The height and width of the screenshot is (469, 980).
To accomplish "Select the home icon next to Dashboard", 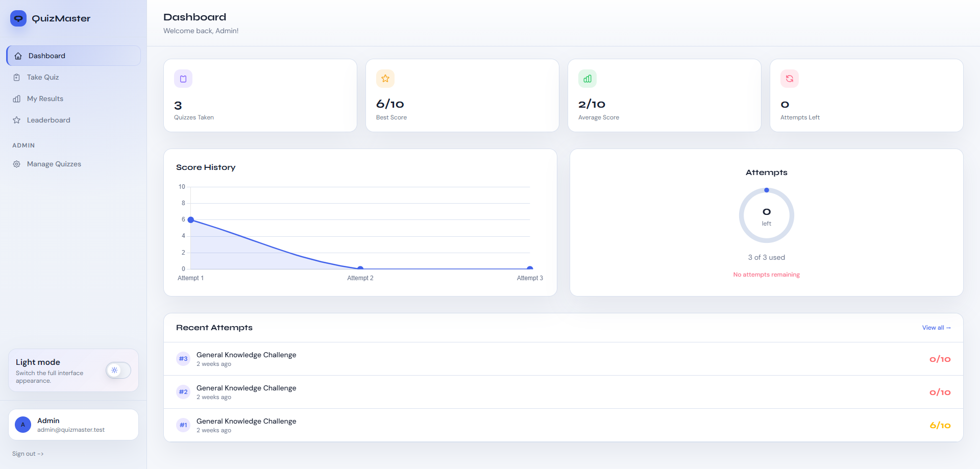I will pos(18,56).
